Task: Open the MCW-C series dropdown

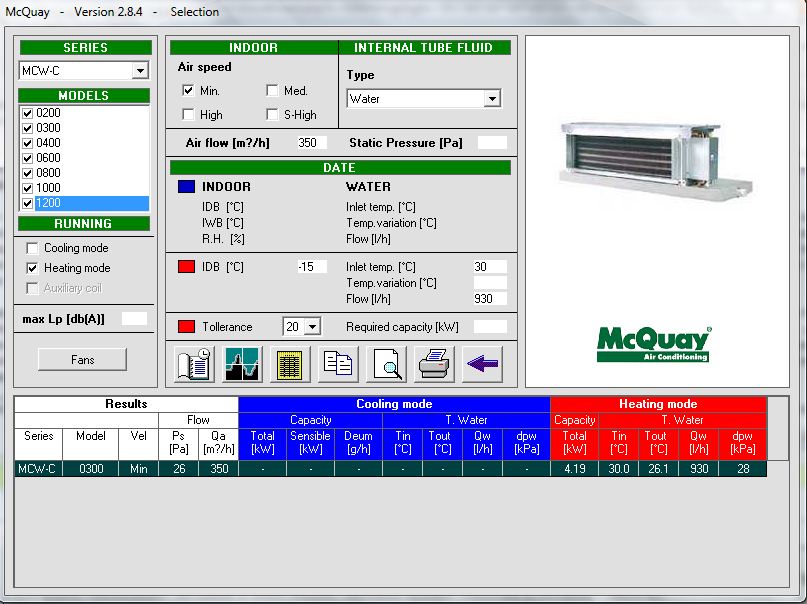Action: point(140,70)
